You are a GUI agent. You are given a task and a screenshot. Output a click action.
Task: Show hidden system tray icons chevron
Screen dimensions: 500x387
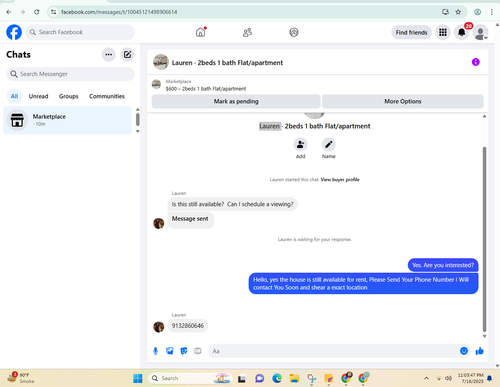426,378
